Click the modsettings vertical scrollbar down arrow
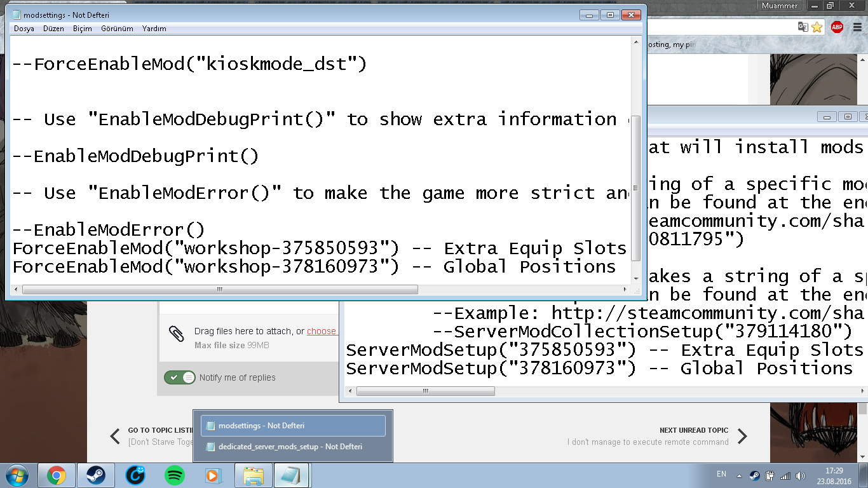The height and width of the screenshot is (488, 868). 637,278
